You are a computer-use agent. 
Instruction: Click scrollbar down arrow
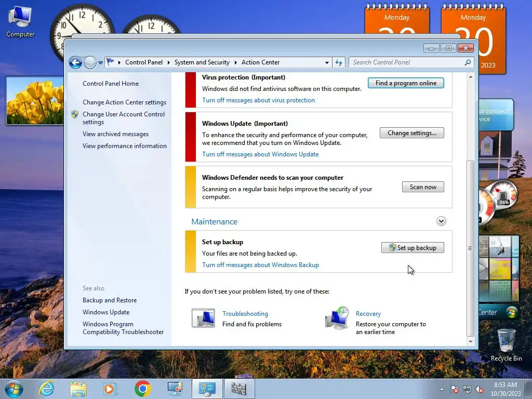point(471,341)
